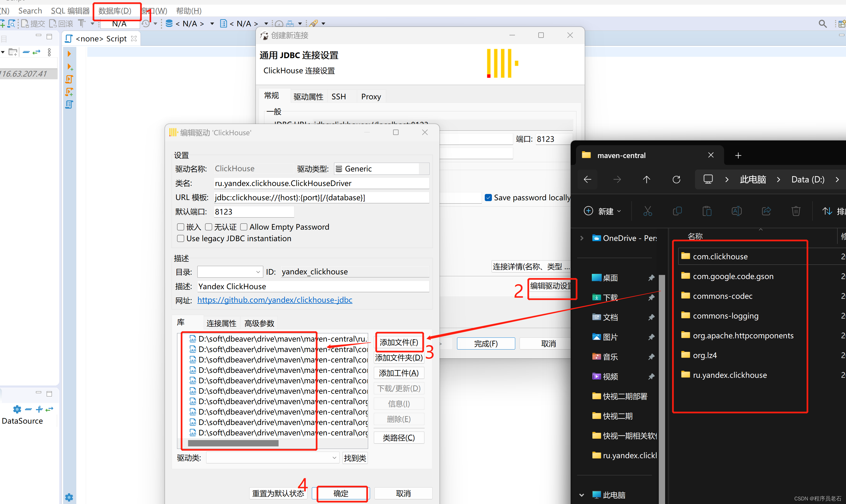Open the settings gear at editor gutter bottom

pyautogui.click(x=69, y=497)
